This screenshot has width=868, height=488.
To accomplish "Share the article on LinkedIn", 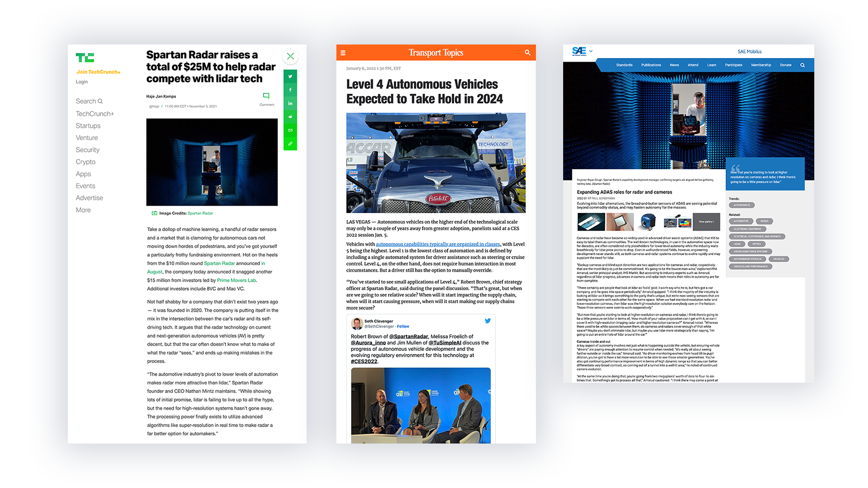I will tap(290, 103).
